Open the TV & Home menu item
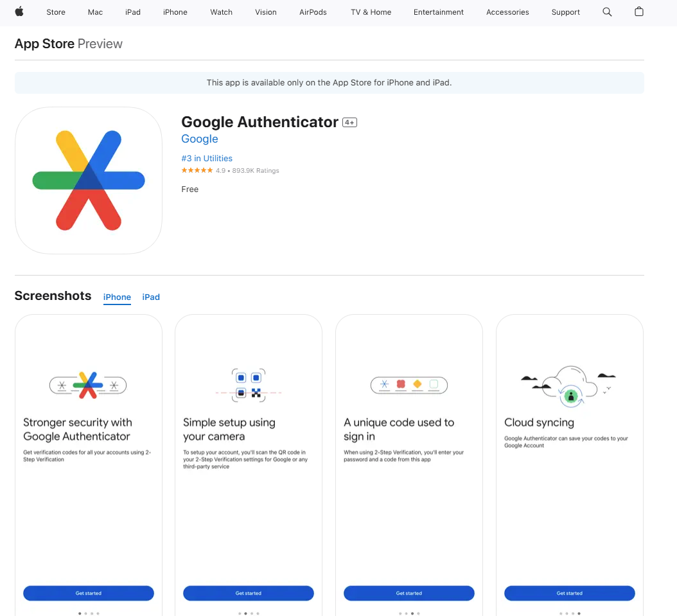 pyautogui.click(x=371, y=12)
